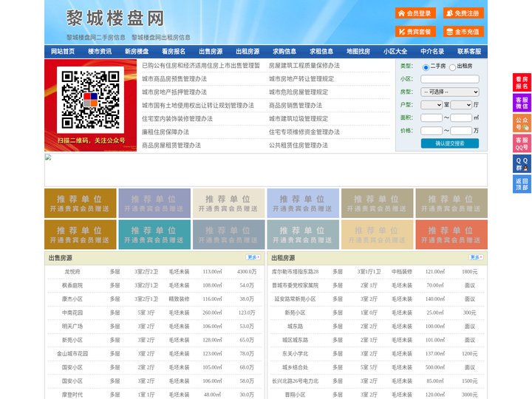
Task: Open 看房报名 nav item
Action: click(174, 52)
